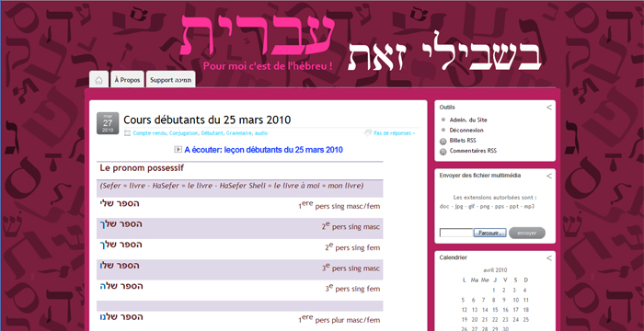Open 'Cours débutants du 25 mars 2010' post title
The image size is (644, 331).
(x=207, y=120)
